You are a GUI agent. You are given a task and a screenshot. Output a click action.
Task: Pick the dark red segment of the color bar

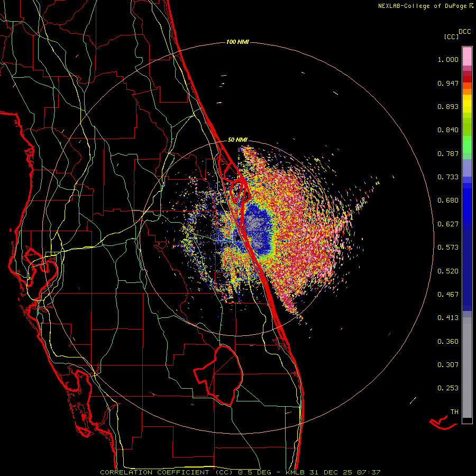(467, 79)
